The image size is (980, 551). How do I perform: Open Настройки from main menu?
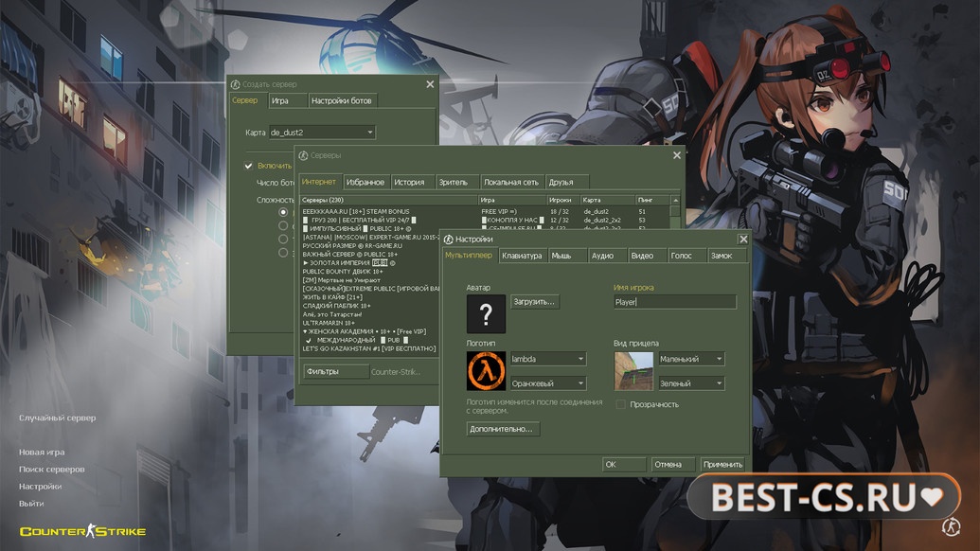pos(40,486)
